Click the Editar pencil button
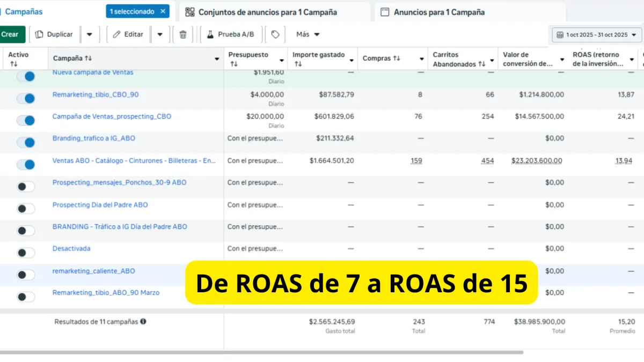The width and height of the screenshot is (644, 362). (x=128, y=34)
